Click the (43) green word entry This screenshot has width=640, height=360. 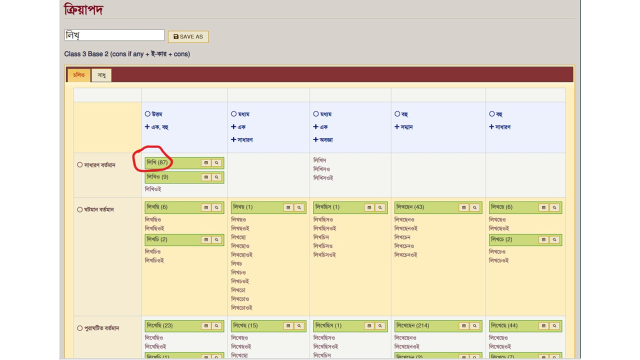tap(438, 207)
